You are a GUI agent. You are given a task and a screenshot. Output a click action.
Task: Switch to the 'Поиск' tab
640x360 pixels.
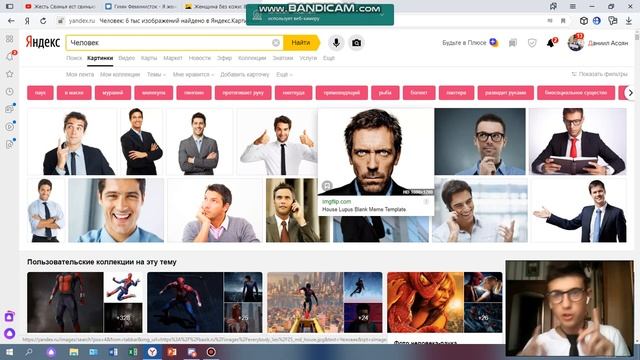tap(74, 58)
